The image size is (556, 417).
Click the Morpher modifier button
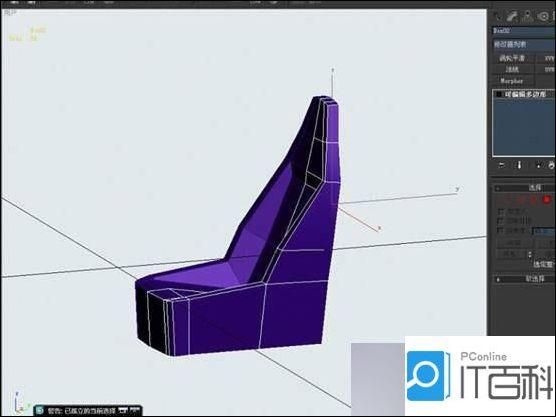512,81
